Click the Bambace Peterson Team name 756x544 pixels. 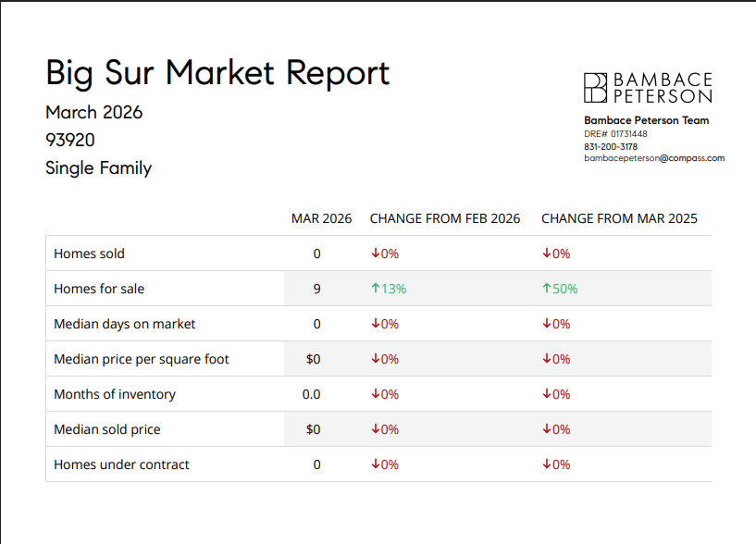[x=646, y=120]
